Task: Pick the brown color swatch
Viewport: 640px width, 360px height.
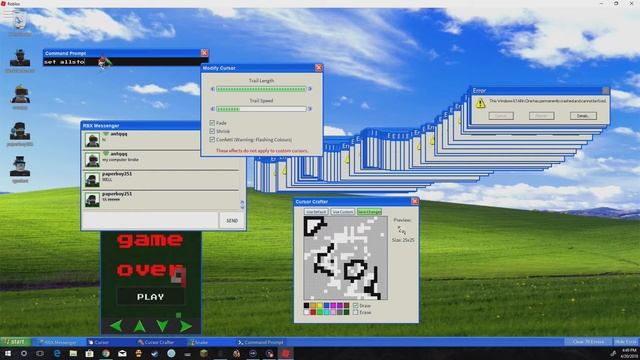Action: (x=347, y=305)
